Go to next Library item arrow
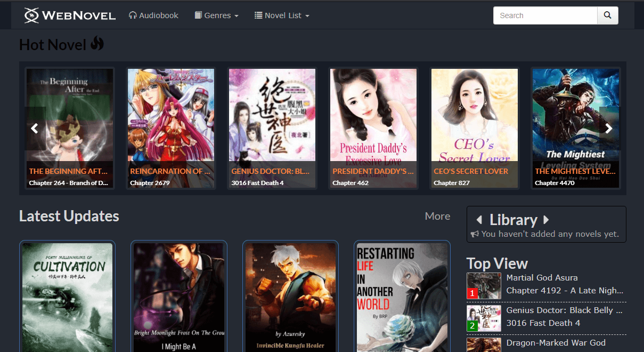 546,220
